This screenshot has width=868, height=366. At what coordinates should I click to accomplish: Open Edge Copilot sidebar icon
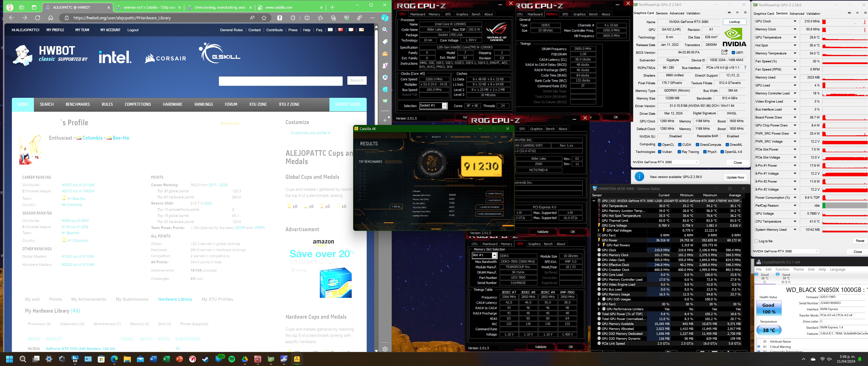tap(385, 18)
